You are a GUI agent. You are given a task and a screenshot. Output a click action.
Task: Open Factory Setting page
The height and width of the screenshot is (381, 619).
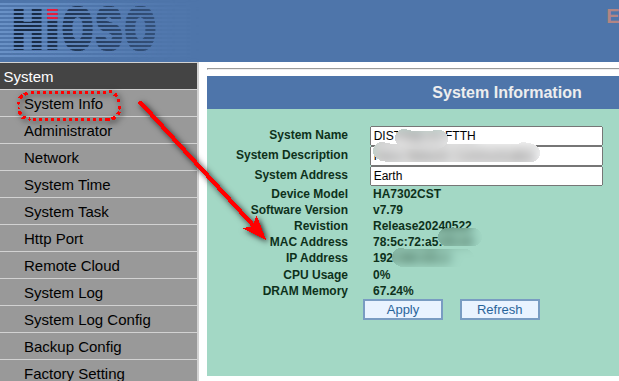[74, 373]
